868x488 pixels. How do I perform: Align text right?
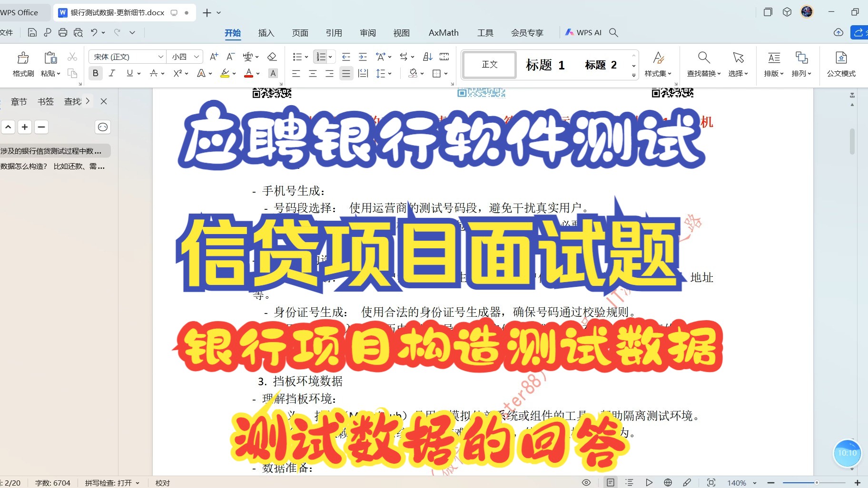click(x=329, y=73)
